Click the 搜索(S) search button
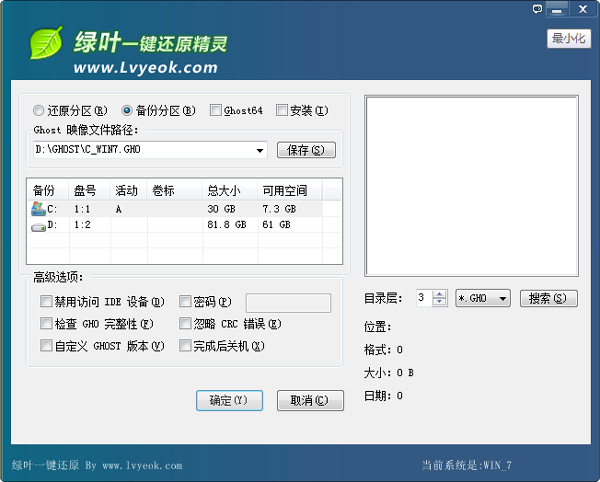Image resolution: width=600 pixels, height=482 pixels. click(548, 298)
